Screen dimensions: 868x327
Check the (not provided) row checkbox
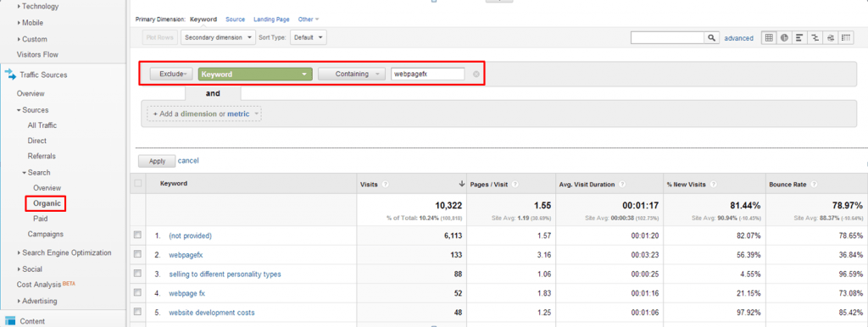[x=138, y=236]
